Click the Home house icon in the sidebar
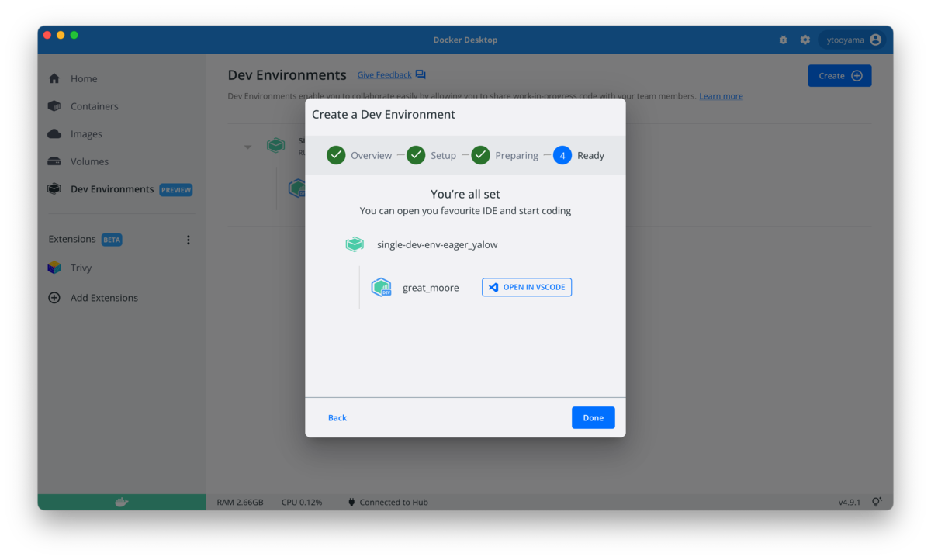Image resolution: width=931 pixels, height=560 pixels. click(54, 78)
